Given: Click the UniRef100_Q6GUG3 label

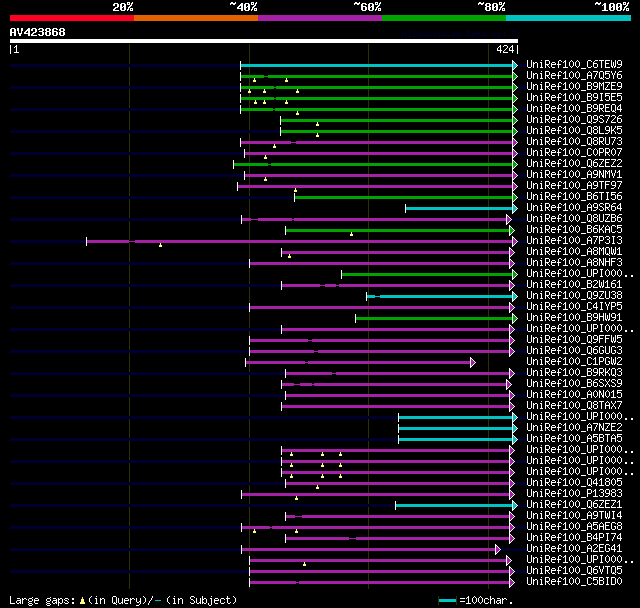Looking at the screenshot, I should [x=574, y=351].
